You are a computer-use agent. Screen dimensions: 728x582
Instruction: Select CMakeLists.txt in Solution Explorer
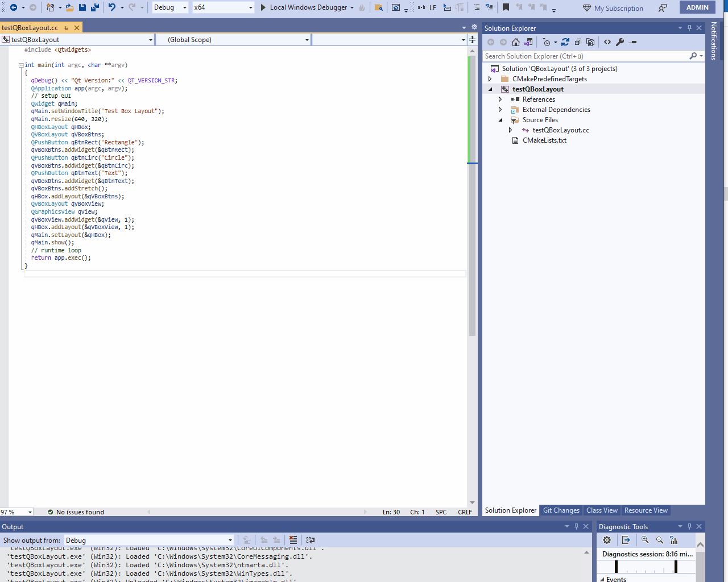(x=544, y=140)
